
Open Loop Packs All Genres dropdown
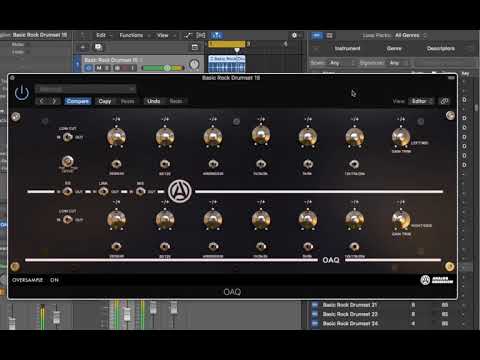click(410, 35)
